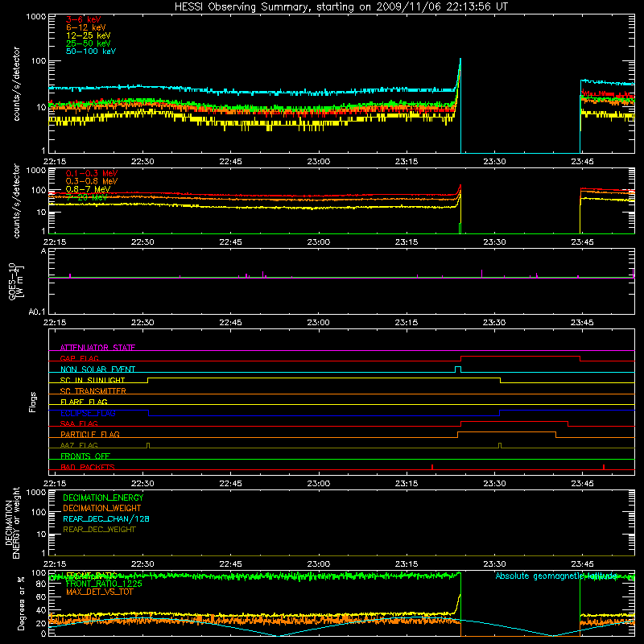Select the ECLIPSE_FLAG label

pos(88,413)
